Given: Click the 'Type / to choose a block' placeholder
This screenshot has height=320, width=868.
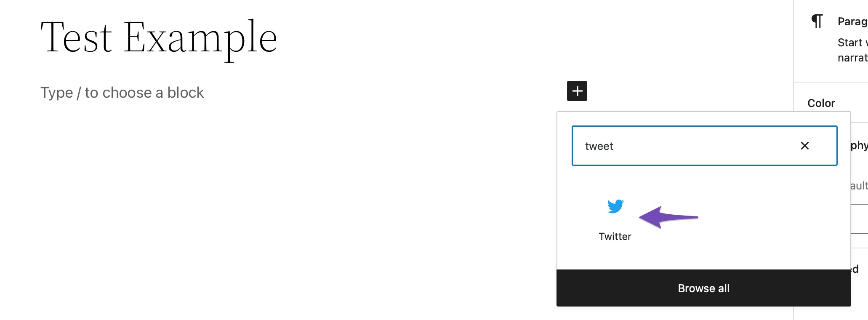Looking at the screenshot, I should pyautogui.click(x=122, y=93).
